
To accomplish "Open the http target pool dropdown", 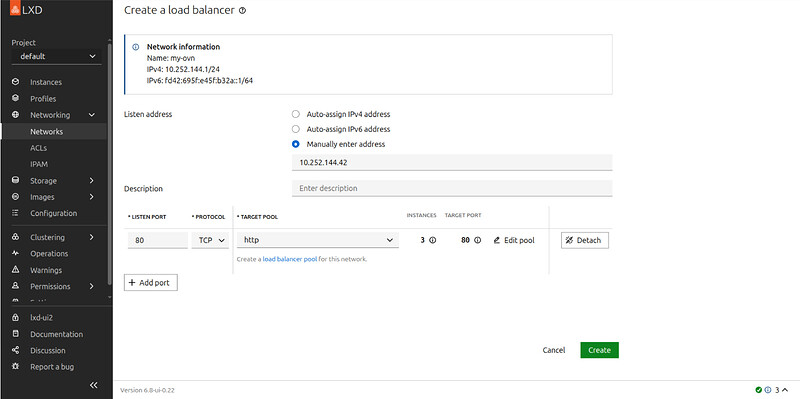I will (318, 240).
